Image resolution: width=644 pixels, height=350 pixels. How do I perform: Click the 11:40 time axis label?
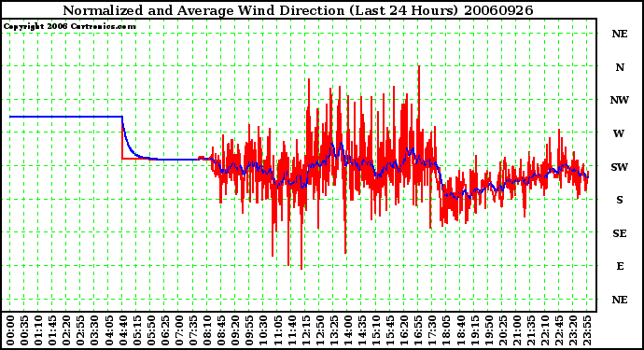tap(291, 330)
